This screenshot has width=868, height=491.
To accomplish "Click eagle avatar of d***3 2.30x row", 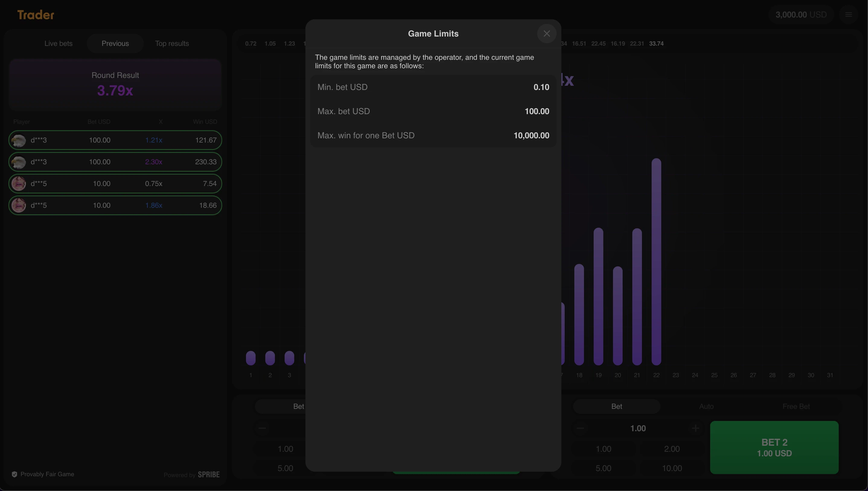I will tap(18, 162).
